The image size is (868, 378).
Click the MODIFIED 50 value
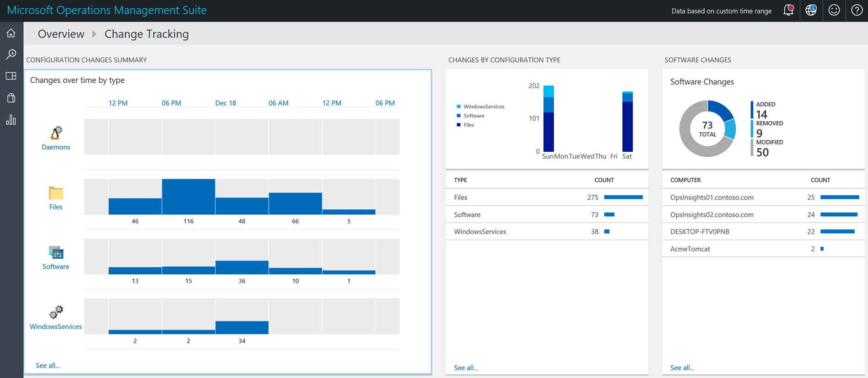pos(762,153)
